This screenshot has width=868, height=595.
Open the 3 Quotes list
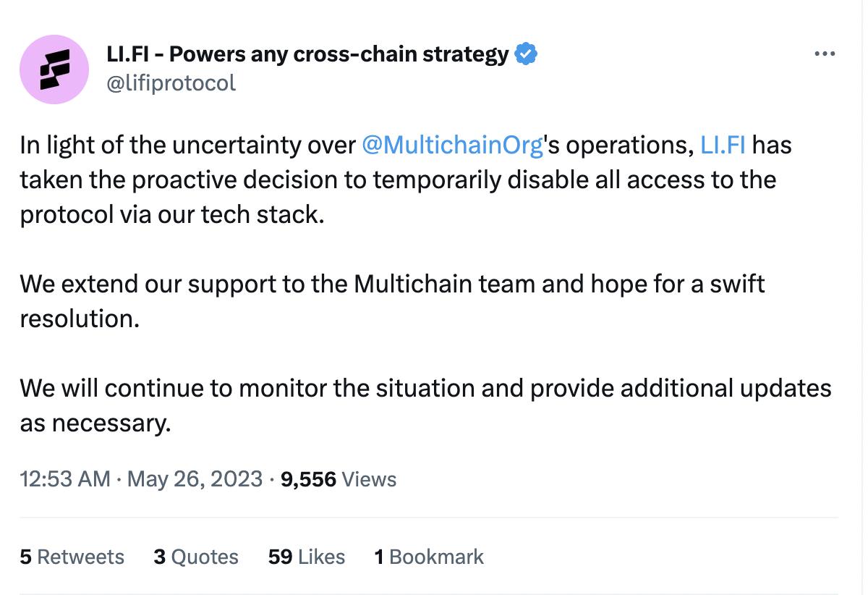[x=196, y=557]
